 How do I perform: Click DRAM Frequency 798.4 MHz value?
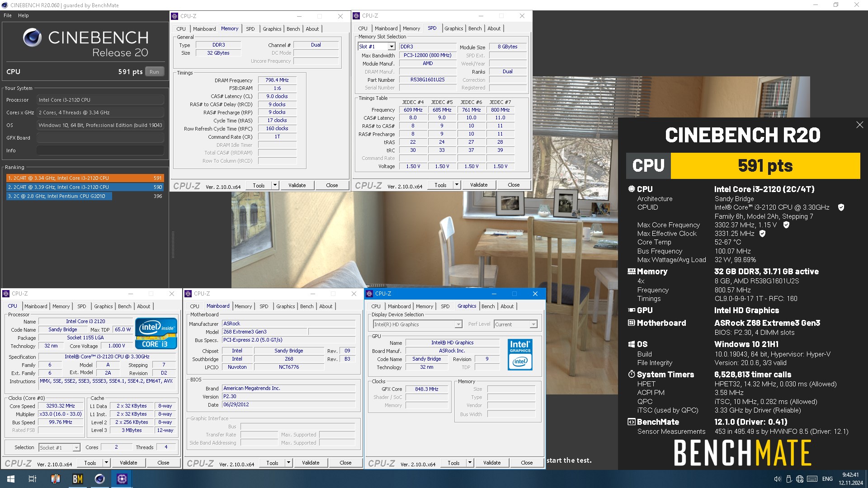point(277,80)
